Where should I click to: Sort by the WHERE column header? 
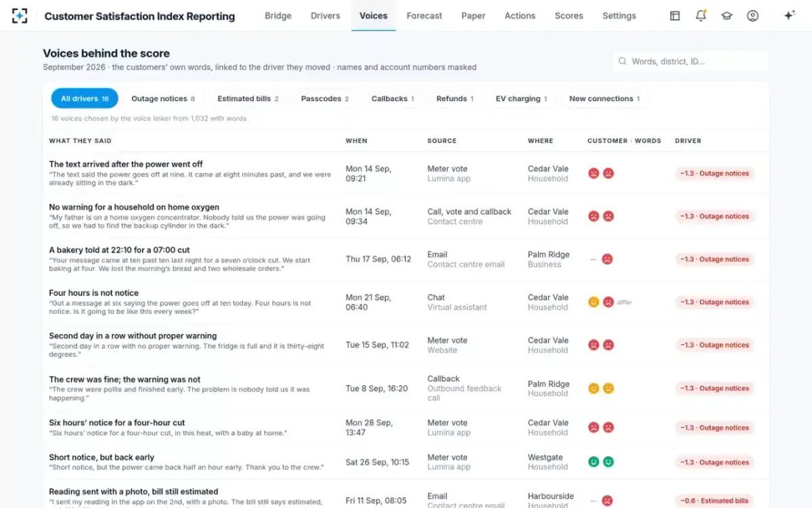[541, 141]
